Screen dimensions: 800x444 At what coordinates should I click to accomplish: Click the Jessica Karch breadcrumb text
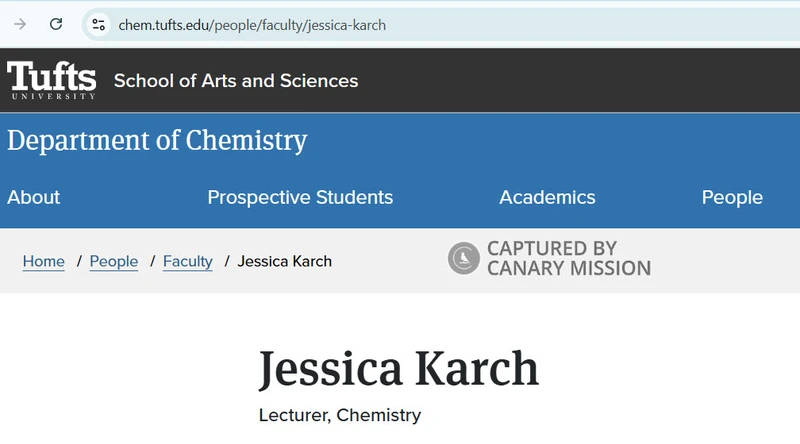pyautogui.click(x=285, y=261)
